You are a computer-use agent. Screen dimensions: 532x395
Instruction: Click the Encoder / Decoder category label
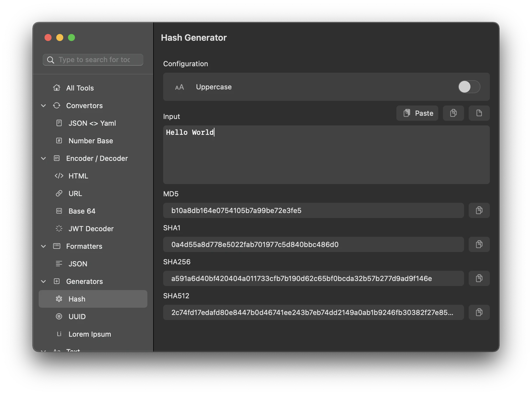pos(97,158)
